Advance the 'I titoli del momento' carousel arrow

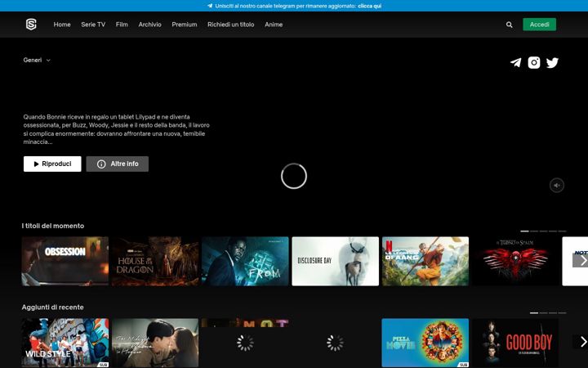581,260
